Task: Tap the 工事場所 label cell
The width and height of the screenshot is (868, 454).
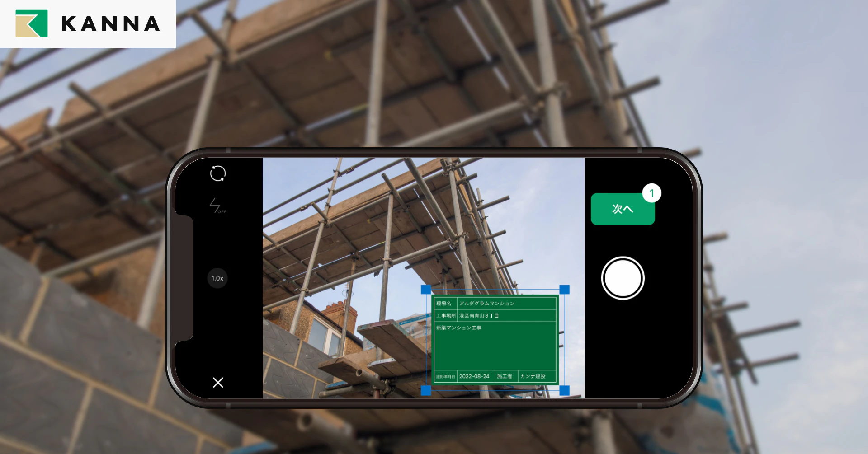Action: coord(446,315)
